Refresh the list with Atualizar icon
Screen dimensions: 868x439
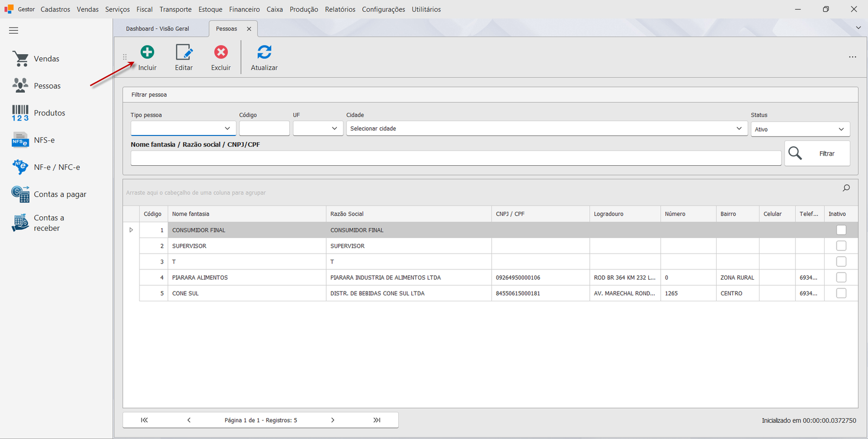(264, 52)
